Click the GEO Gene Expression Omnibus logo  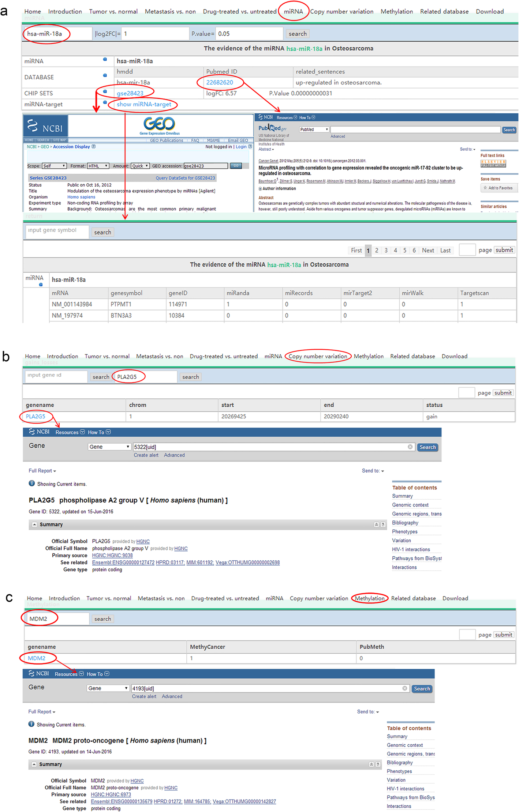(160, 126)
